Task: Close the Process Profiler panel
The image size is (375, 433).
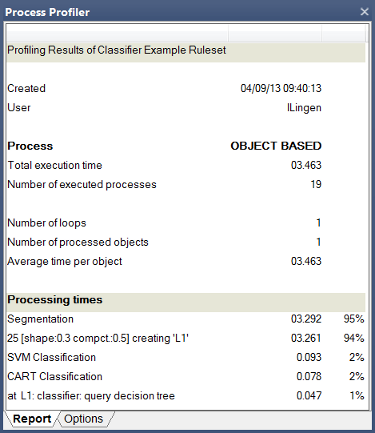Action: [x=364, y=12]
